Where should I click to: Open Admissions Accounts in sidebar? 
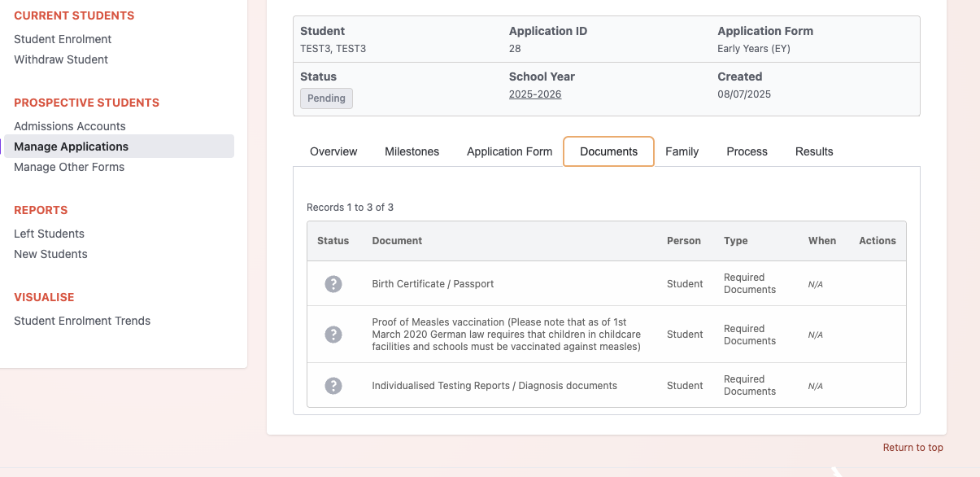coord(70,126)
